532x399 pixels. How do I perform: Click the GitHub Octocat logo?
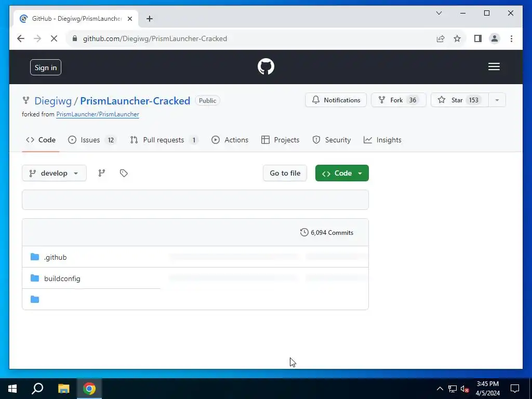[x=265, y=66]
